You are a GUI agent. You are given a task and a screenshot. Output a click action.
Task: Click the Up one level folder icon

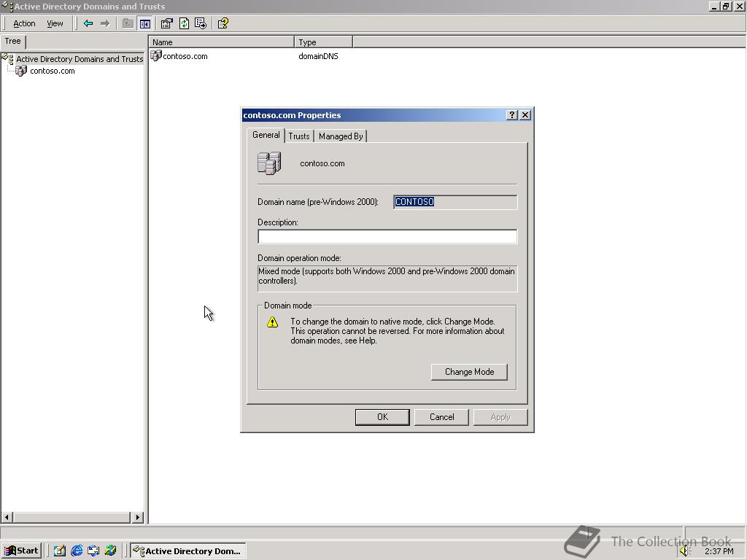click(x=128, y=23)
